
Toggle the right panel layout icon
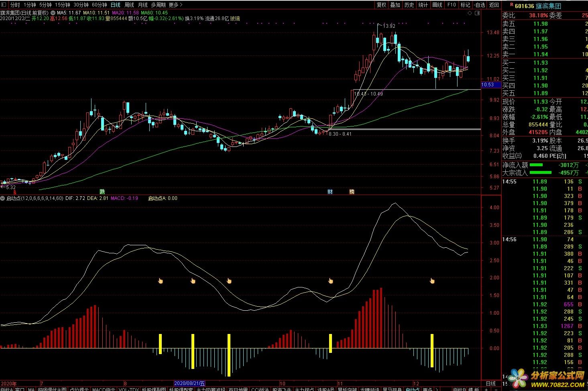pyautogui.click(x=477, y=13)
